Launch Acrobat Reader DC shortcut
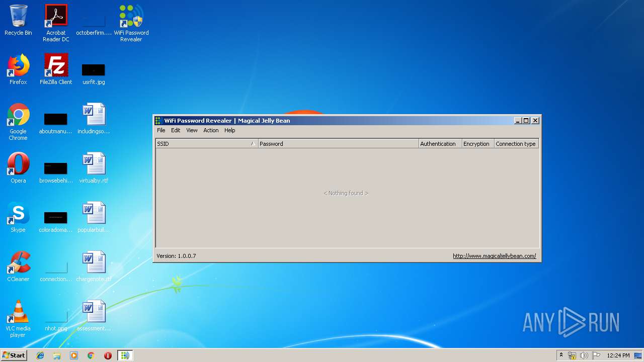The image size is (644, 362). pyautogui.click(x=56, y=23)
